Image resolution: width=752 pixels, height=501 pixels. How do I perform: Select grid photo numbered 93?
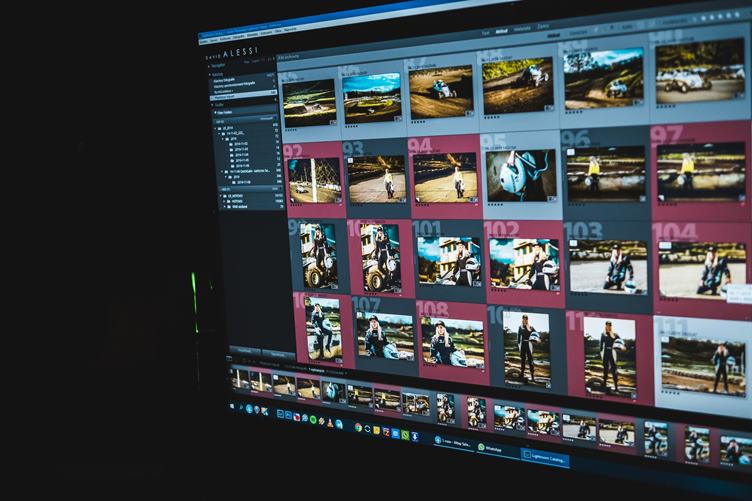point(377,178)
